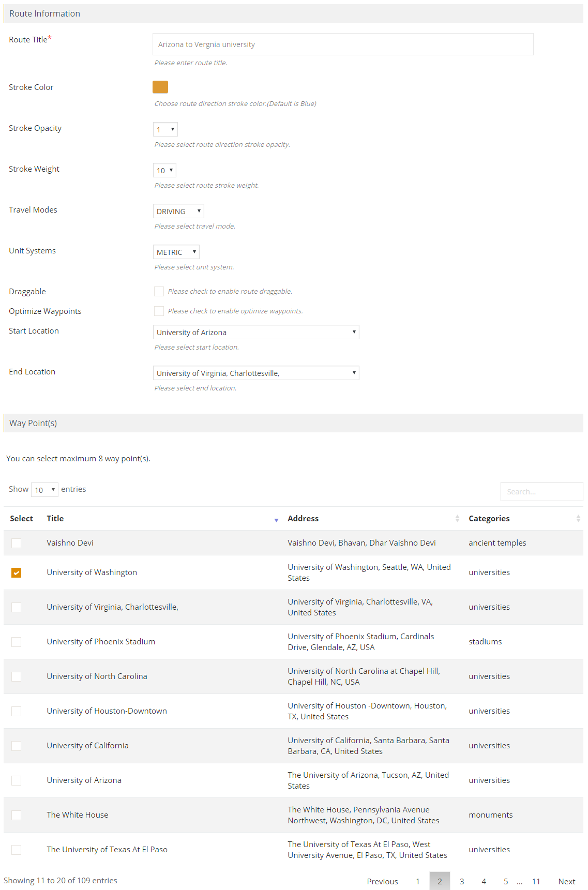
Task: Click the Next pagination link
Action: coord(566,881)
